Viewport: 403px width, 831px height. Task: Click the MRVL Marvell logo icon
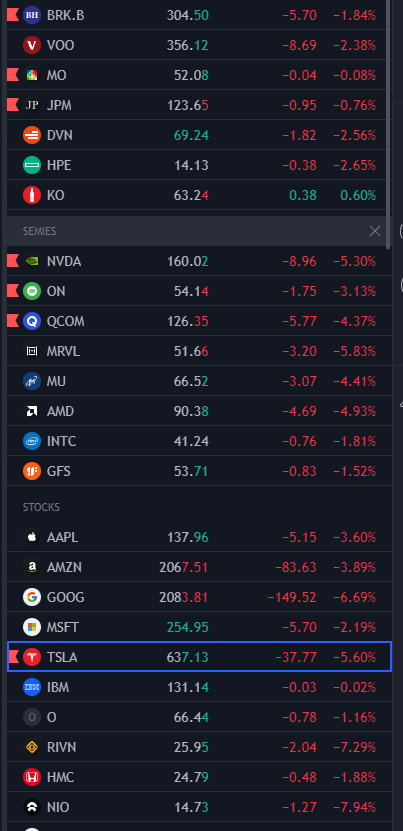click(x=32, y=351)
